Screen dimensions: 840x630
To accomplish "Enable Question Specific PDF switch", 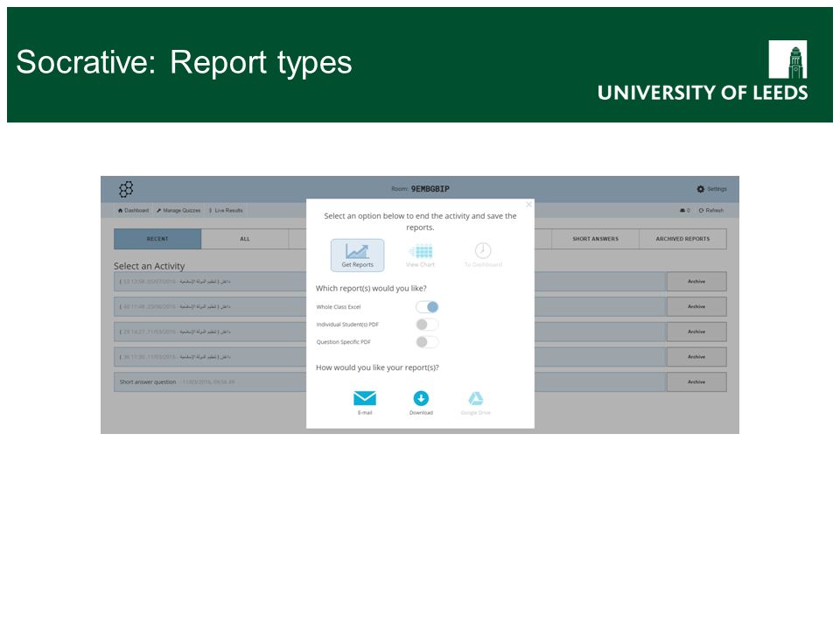I will pyautogui.click(x=427, y=342).
